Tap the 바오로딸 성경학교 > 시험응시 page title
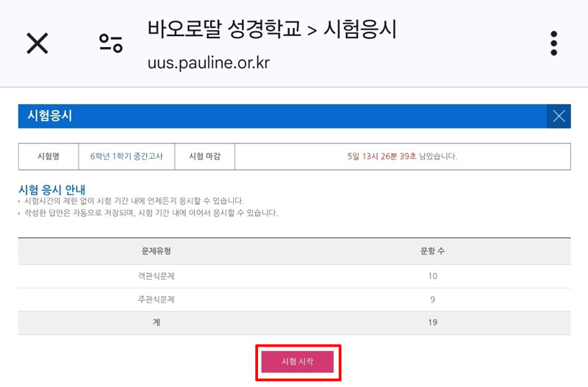 (271, 29)
